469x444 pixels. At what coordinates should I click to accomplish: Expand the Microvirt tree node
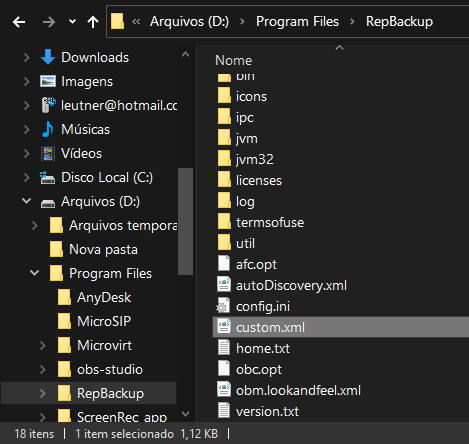43,345
